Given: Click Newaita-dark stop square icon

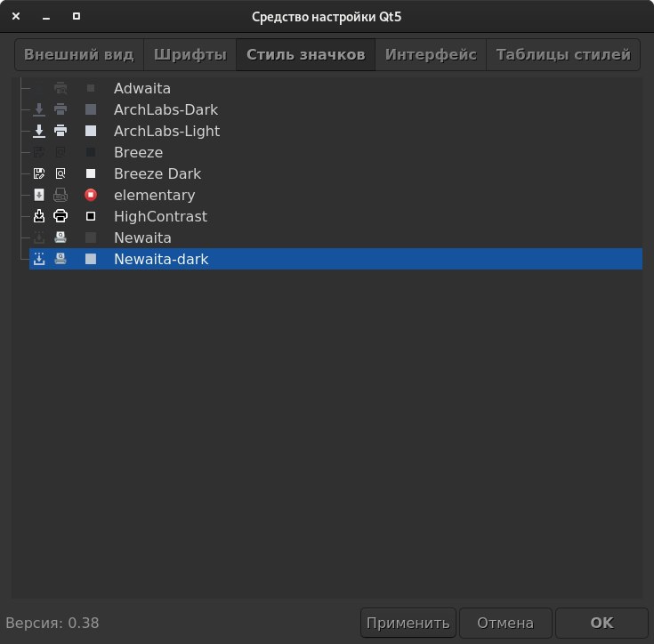Looking at the screenshot, I should [91, 259].
